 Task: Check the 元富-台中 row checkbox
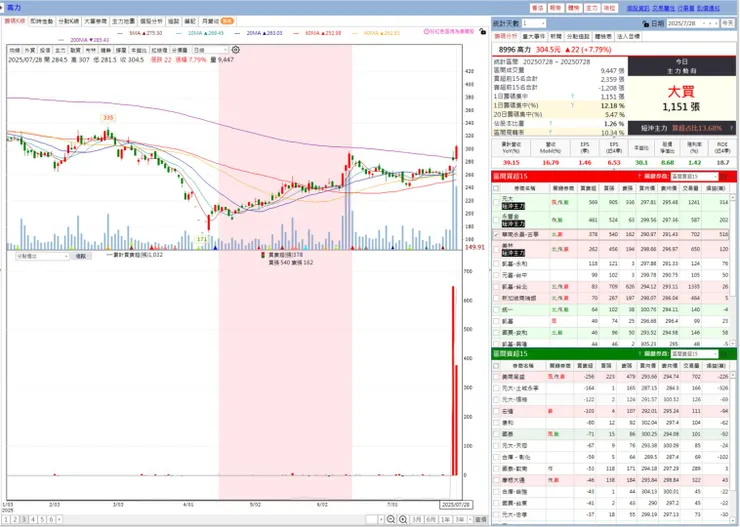click(496, 275)
